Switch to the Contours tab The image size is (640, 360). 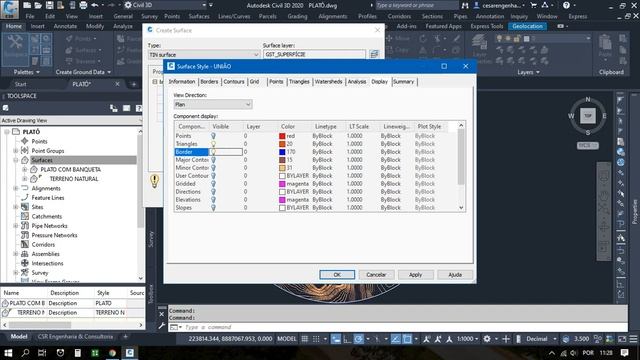tap(233, 82)
